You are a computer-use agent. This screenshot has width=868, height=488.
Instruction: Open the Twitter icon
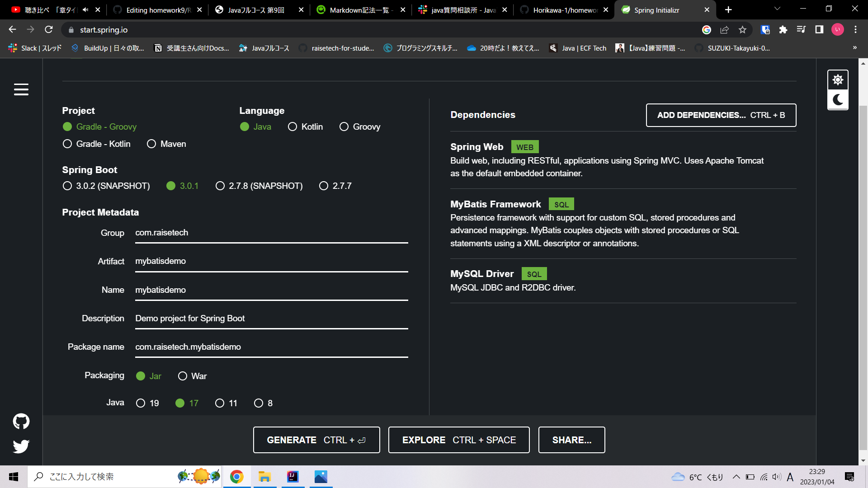[21, 446]
